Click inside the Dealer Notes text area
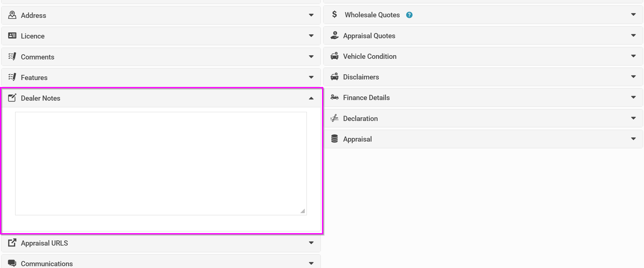This screenshot has width=644, height=268. 161,163
